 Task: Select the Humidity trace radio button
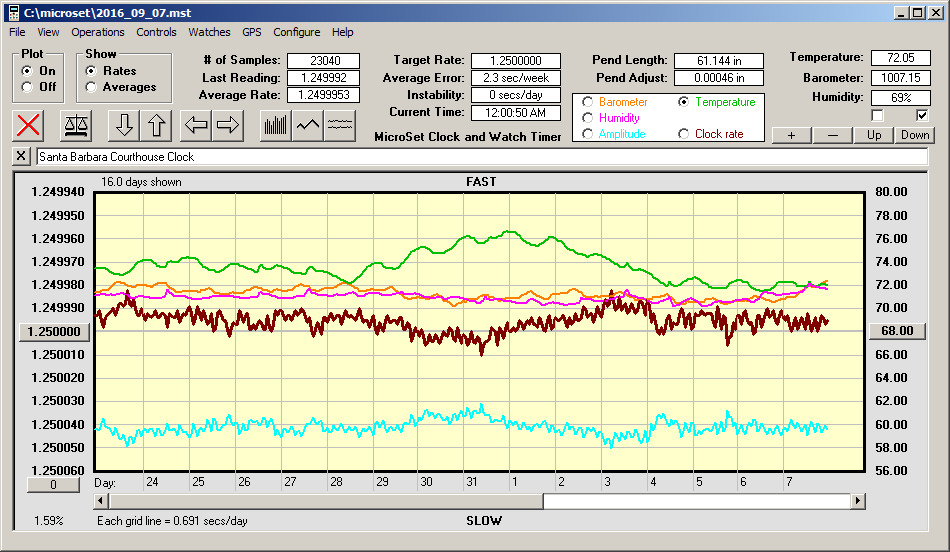587,118
